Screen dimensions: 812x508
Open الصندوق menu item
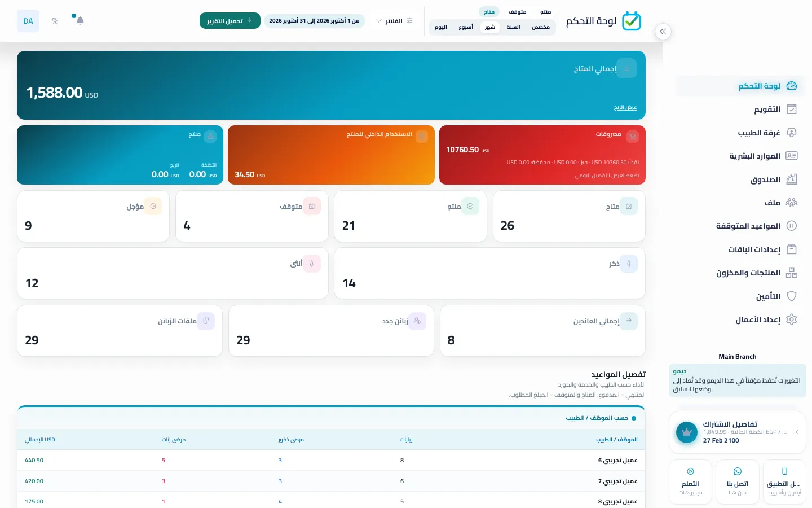(x=741, y=179)
